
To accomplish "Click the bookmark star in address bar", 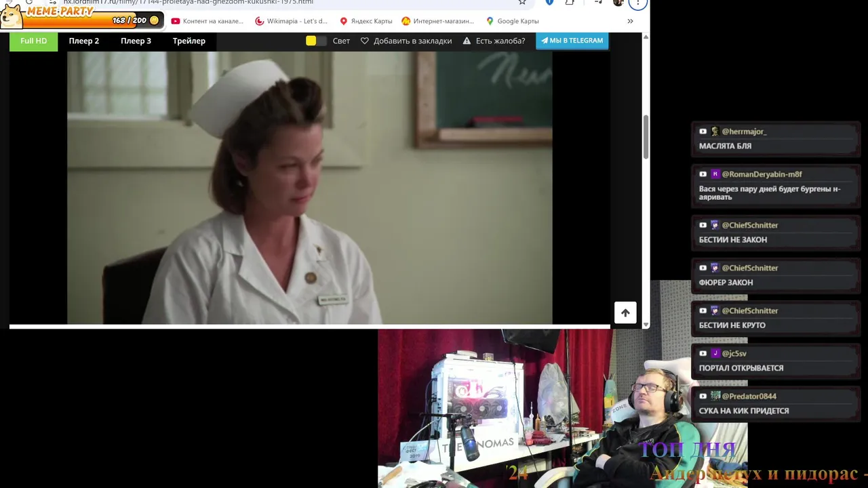I will (x=521, y=2).
